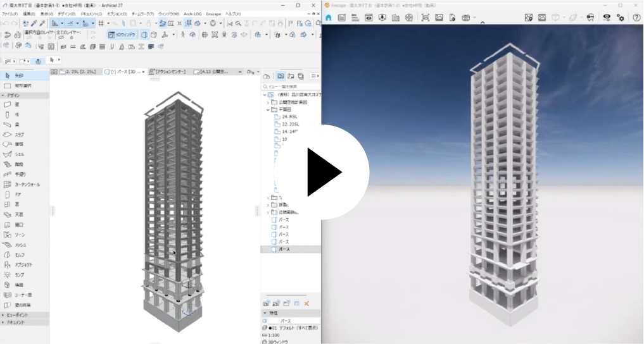Screen dimensions: 644x344
Task: Toggle the 3Dウィンドウ button in toolbar
Action: click(x=122, y=35)
